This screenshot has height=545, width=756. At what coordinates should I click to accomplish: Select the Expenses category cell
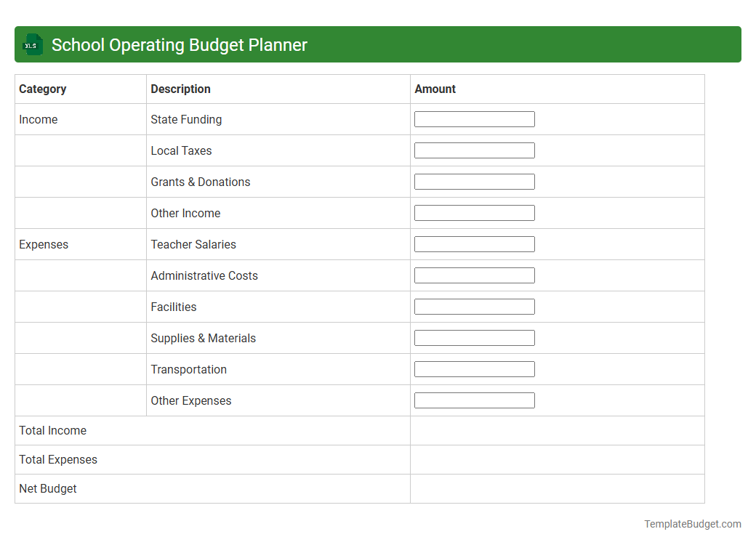tap(44, 244)
